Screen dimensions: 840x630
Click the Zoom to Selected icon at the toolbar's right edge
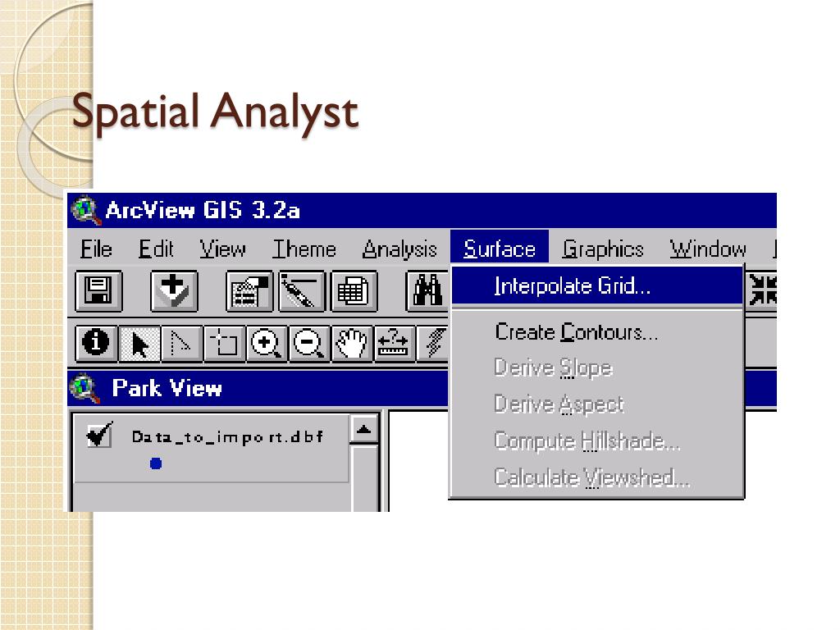point(761,290)
